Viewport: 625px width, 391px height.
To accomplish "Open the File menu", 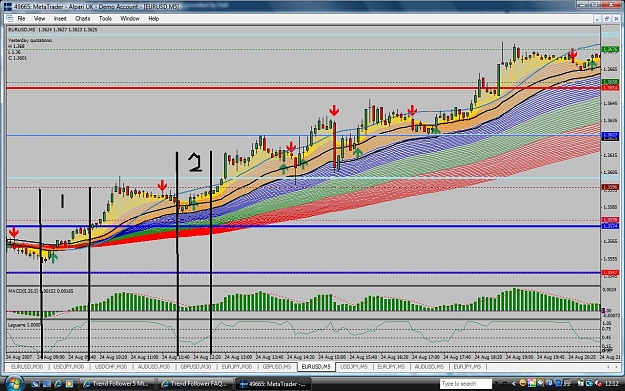I will [21, 18].
